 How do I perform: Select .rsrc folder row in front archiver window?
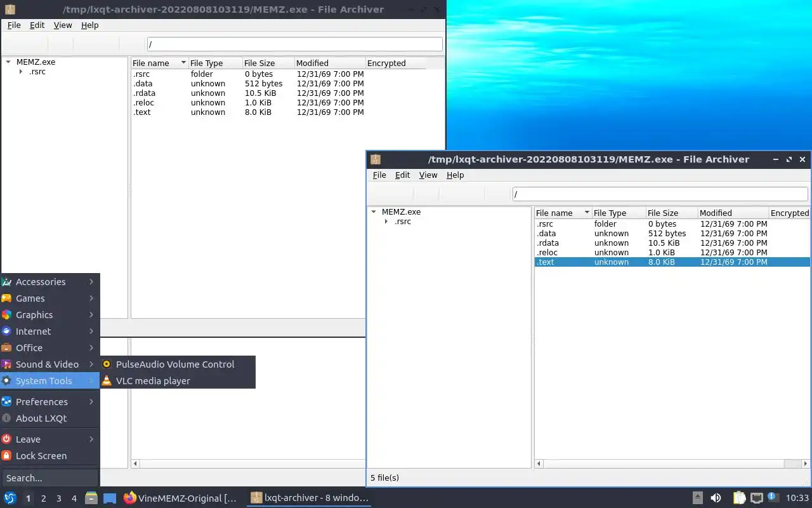click(x=672, y=224)
